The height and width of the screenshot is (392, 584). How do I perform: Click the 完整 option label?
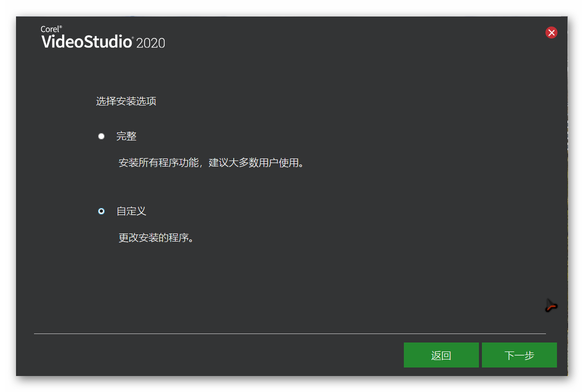(126, 136)
